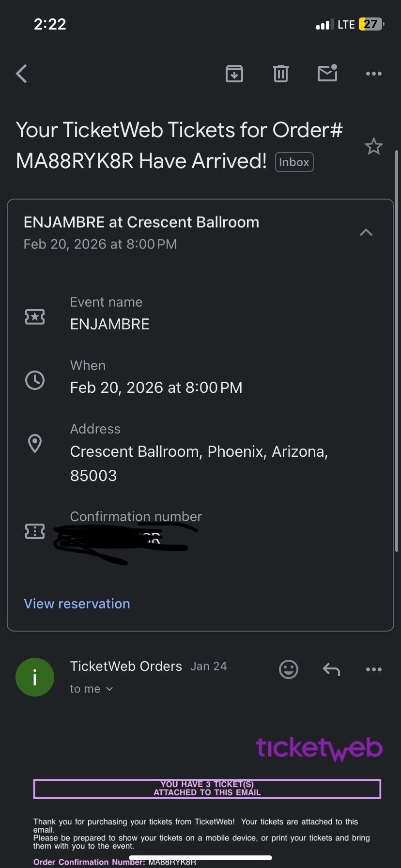Image resolution: width=401 pixels, height=868 pixels.
Task: Add an emoji reaction to message
Action: (x=289, y=669)
